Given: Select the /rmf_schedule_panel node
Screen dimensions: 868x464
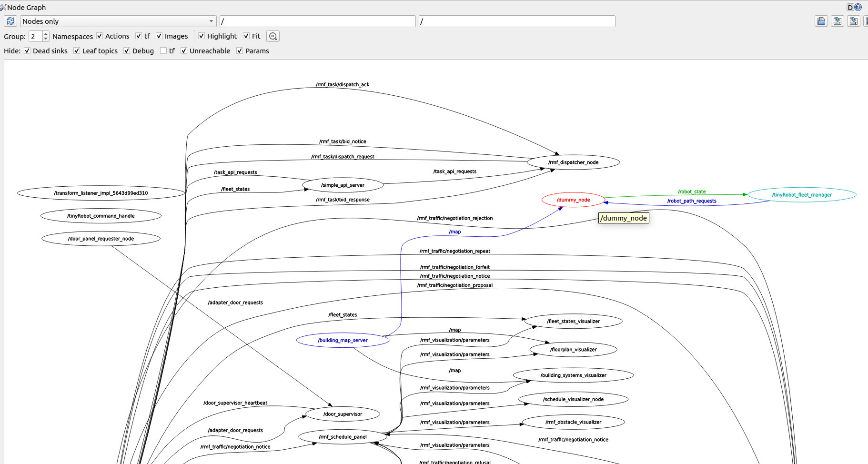Looking at the screenshot, I should point(343,437).
